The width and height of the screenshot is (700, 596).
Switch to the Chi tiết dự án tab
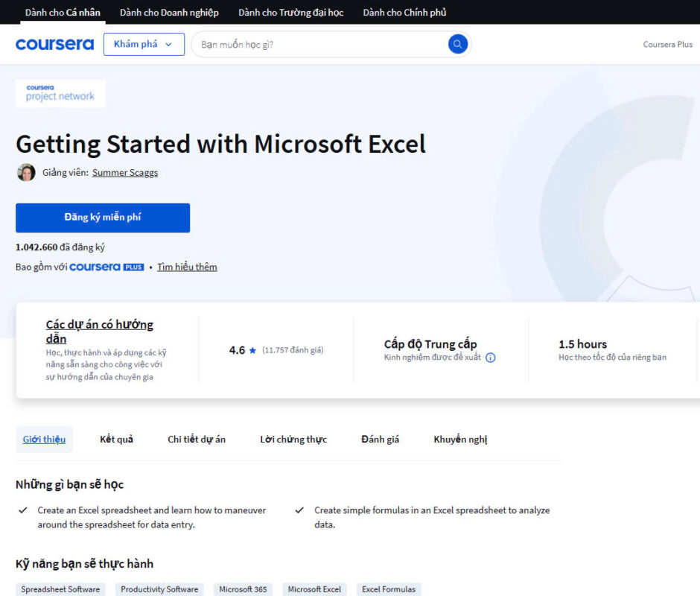point(197,440)
